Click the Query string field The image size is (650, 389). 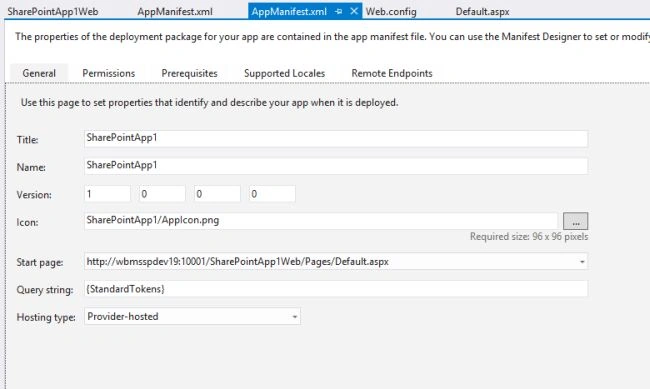coord(336,289)
